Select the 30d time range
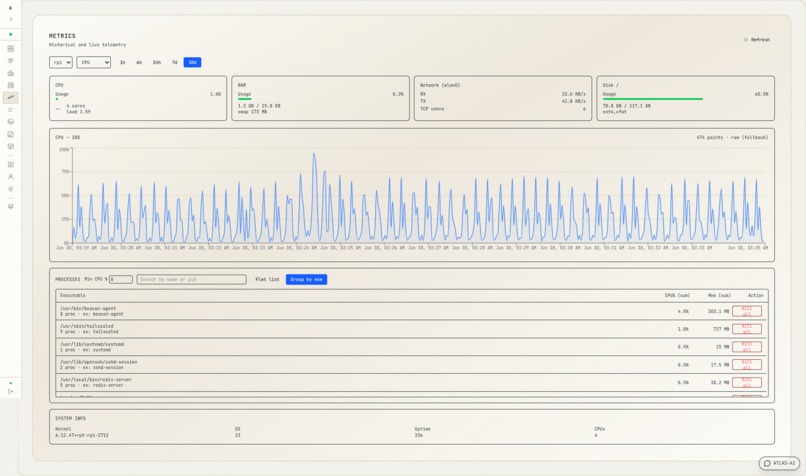 point(192,62)
